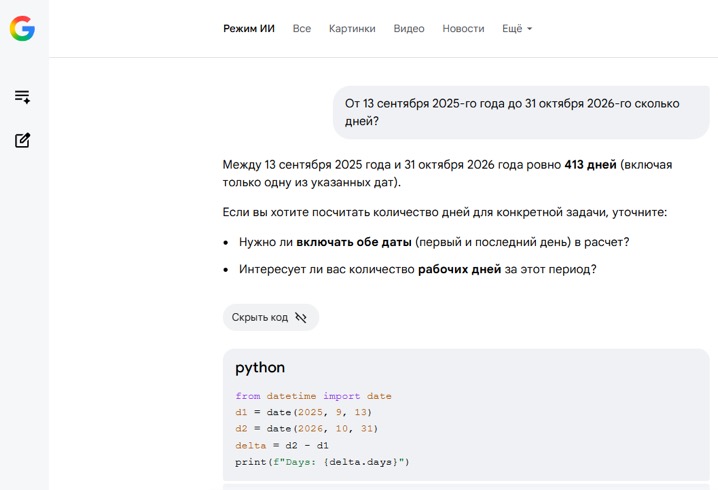Click the python code block header

point(260,367)
